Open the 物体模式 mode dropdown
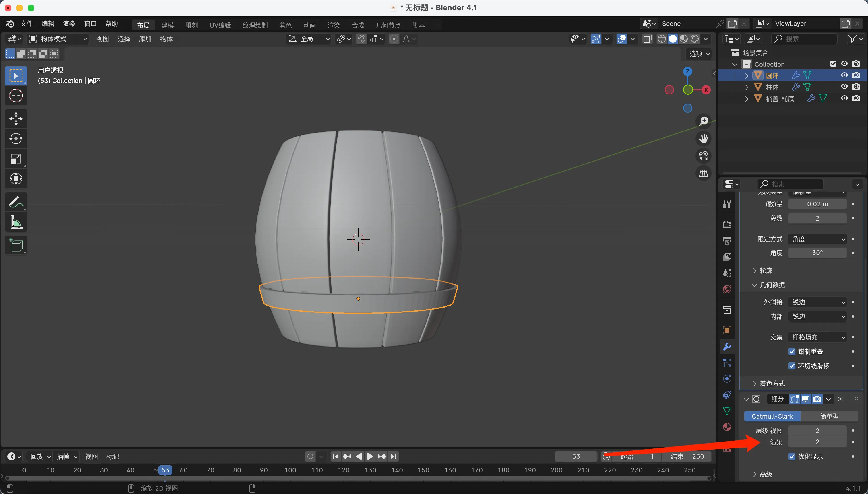This screenshot has width=868, height=494. point(58,39)
